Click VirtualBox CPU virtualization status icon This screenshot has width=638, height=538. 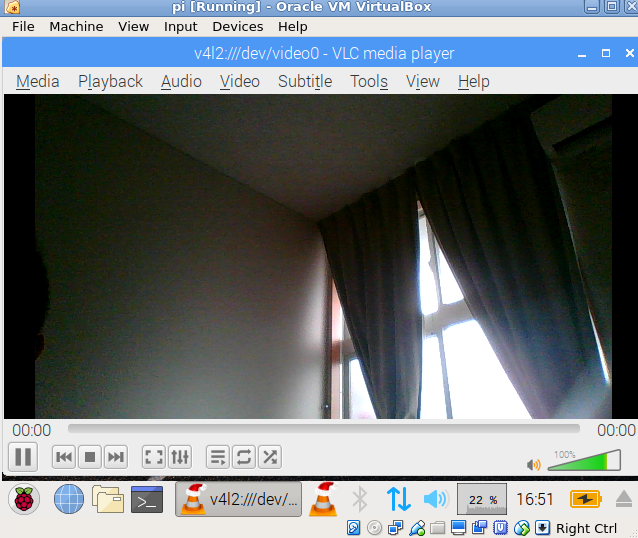pyautogui.click(x=500, y=528)
